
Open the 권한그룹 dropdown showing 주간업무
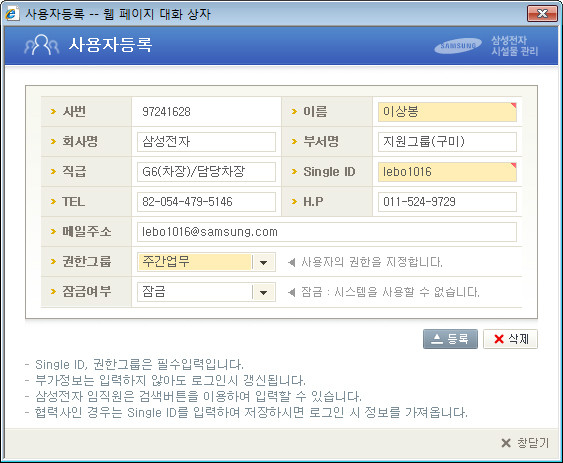(x=206, y=262)
